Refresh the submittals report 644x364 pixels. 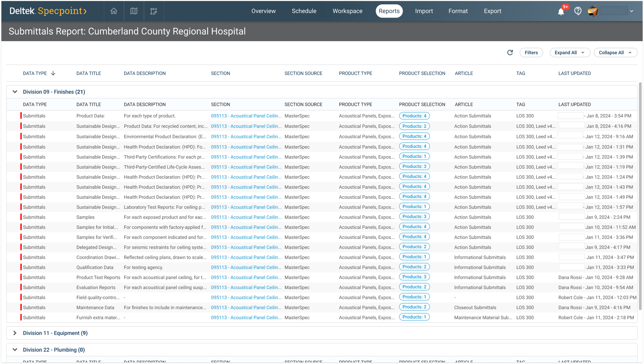click(510, 53)
